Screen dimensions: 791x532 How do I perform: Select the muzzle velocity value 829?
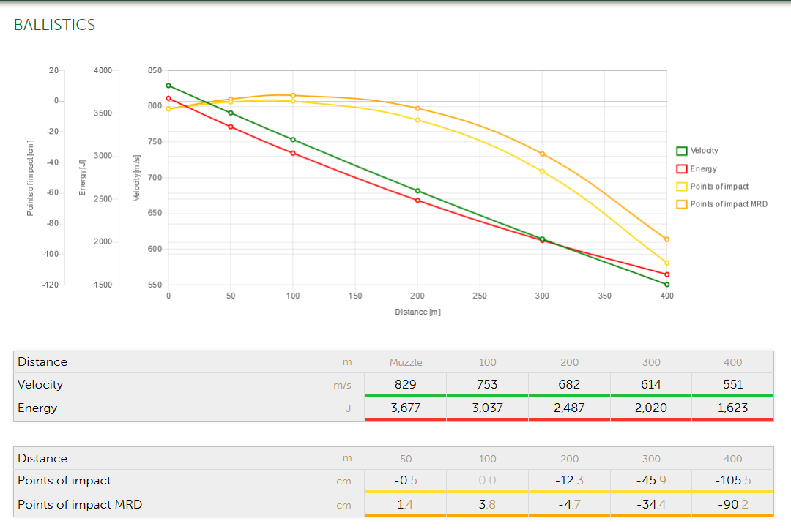(x=405, y=384)
